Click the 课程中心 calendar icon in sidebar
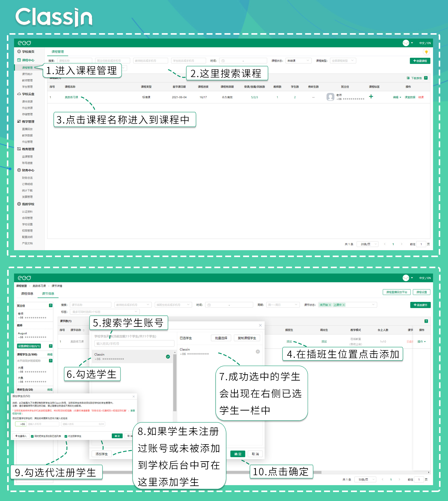Image resolution: width=448 pixels, height=501 pixels. (x=19, y=60)
